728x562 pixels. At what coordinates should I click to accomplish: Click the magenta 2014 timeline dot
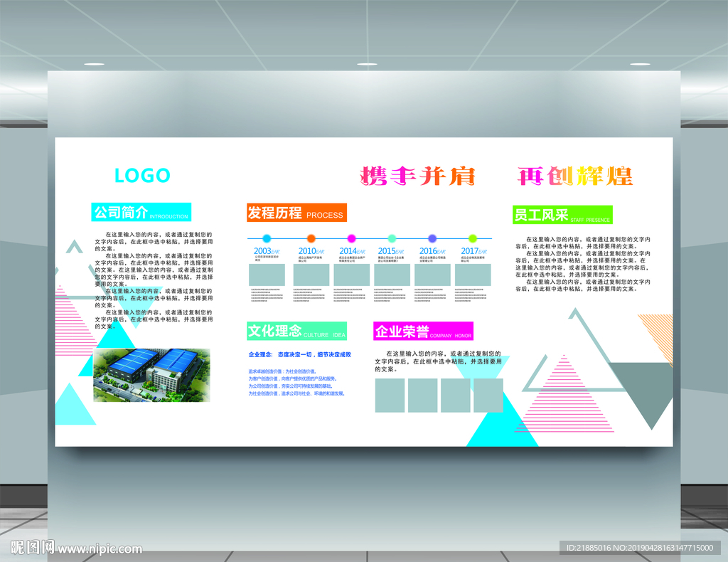351,238
